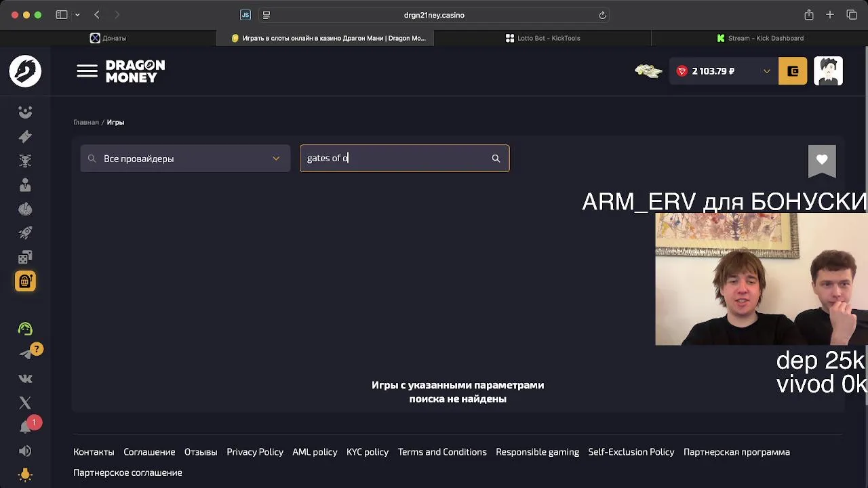Viewport: 868px width, 488px height.
Task: Switch to the Донаты browser tab
Action: point(108,38)
